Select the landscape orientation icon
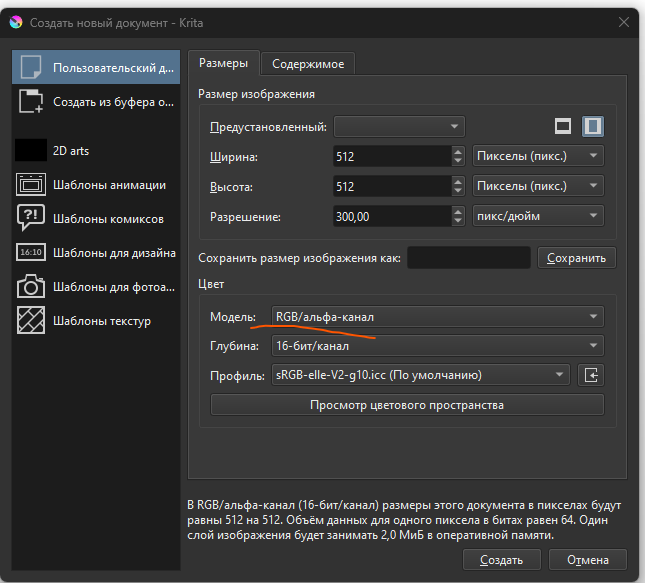The width and height of the screenshot is (645, 583). pyautogui.click(x=563, y=127)
